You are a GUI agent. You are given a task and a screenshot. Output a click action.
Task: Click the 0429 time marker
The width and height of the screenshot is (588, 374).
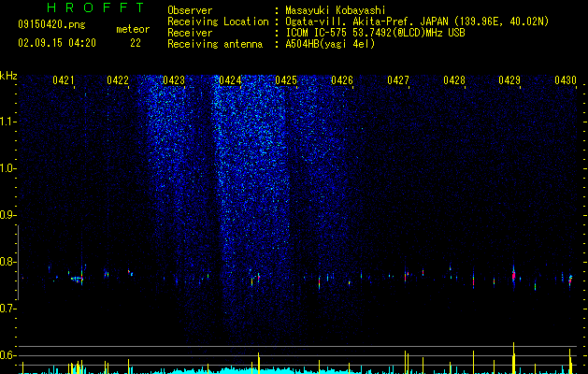coord(509,80)
